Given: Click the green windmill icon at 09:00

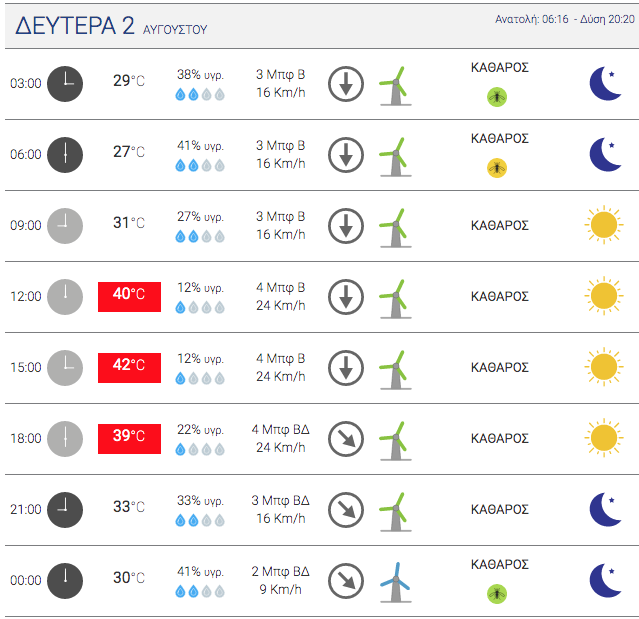Looking at the screenshot, I should [395, 226].
